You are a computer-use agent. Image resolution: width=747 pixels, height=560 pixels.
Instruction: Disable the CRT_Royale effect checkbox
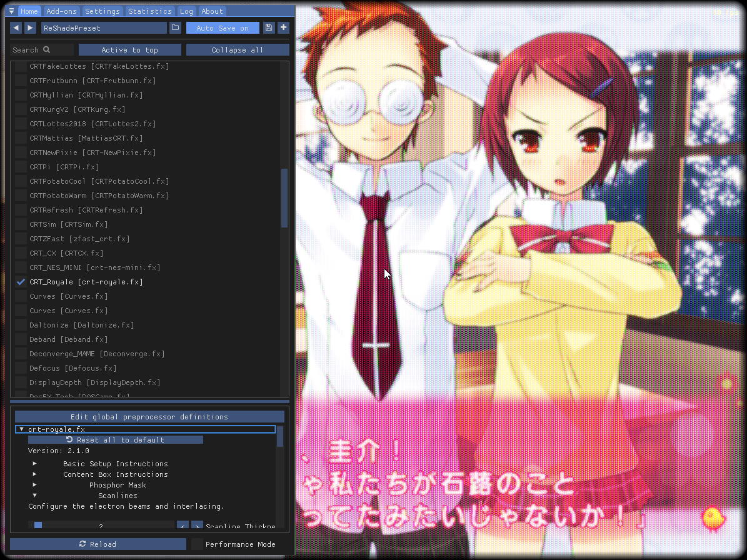coord(21,281)
